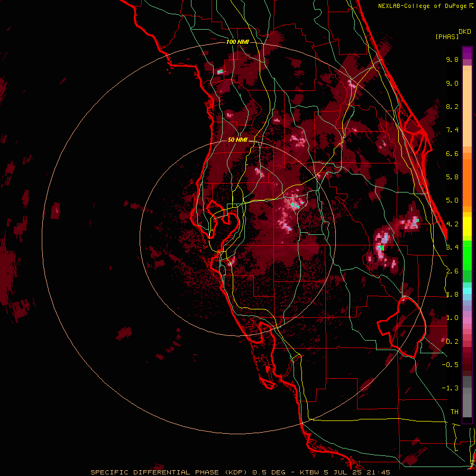Click the 5.0 value on the color scale
The image size is (476, 476).
point(452,200)
